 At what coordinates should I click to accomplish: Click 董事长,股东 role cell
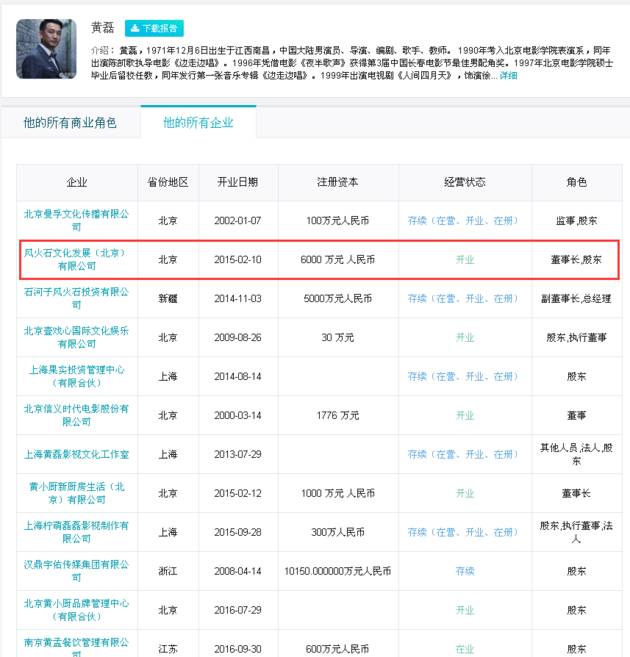(x=576, y=259)
